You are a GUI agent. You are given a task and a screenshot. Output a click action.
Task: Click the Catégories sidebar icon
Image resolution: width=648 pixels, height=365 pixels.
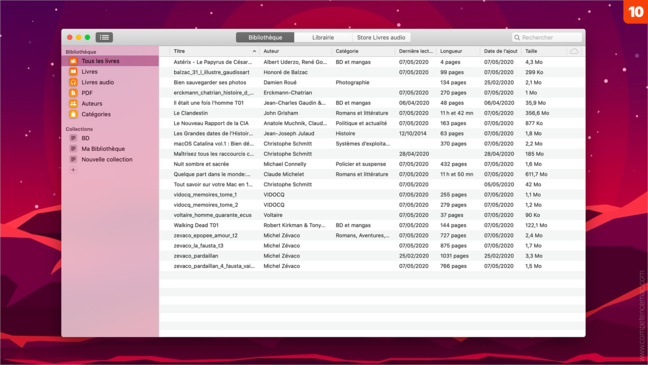(73, 114)
